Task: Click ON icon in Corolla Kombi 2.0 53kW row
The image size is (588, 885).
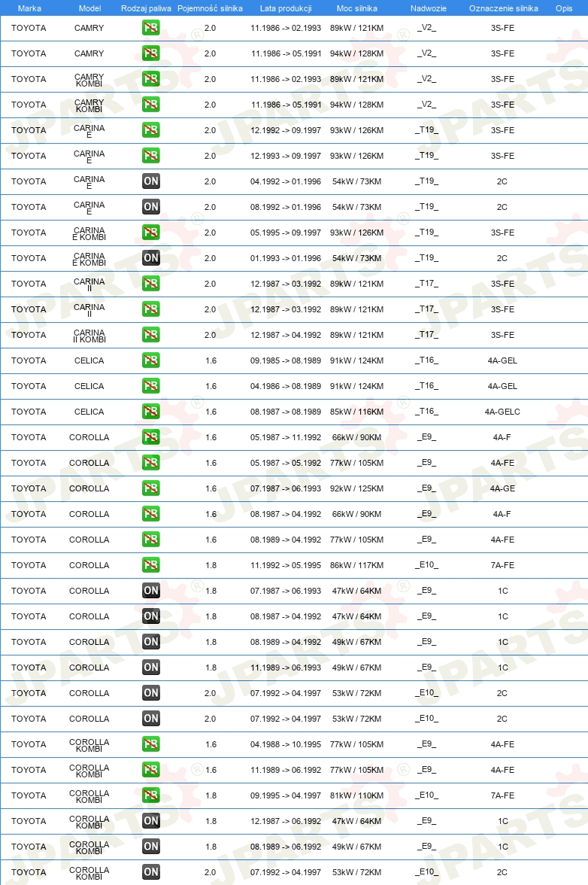Action: [x=150, y=872]
